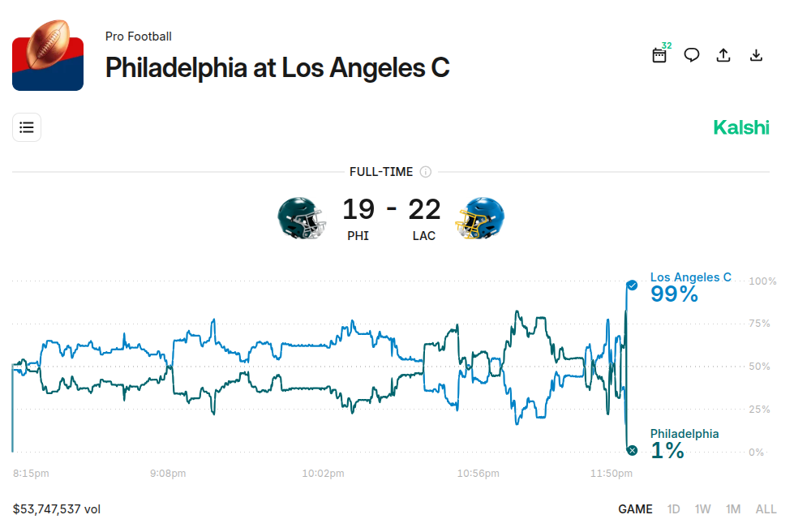Viewport: 794px width, 532px height.
Task: Select the 1M chart range
Action: tap(733, 509)
